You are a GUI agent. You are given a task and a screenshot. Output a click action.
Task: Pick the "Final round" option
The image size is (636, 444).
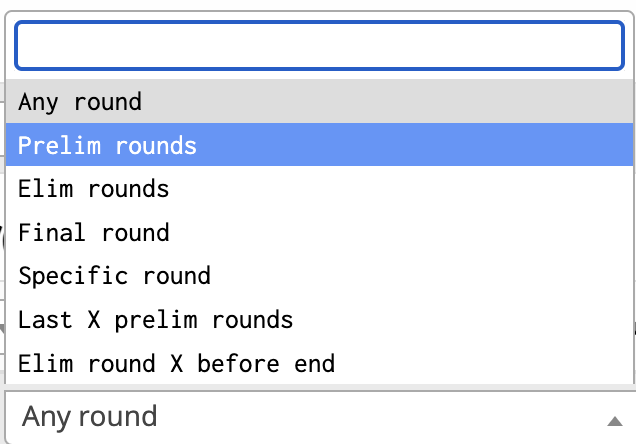click(319, 233)
